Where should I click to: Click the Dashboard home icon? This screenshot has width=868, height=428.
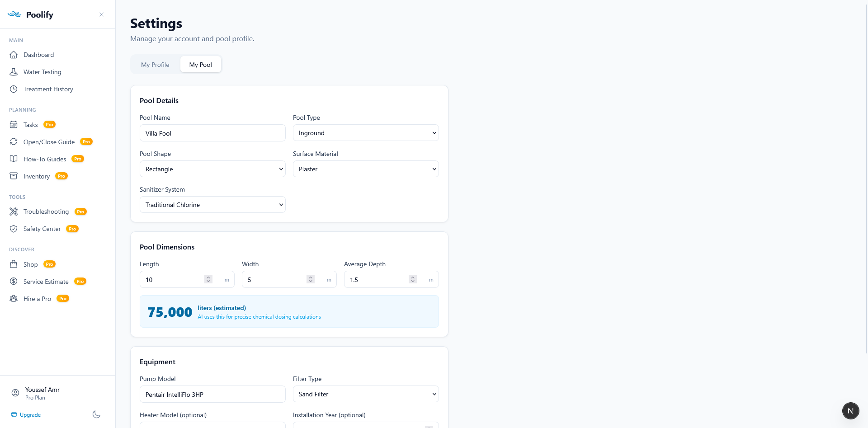[14, 55]
